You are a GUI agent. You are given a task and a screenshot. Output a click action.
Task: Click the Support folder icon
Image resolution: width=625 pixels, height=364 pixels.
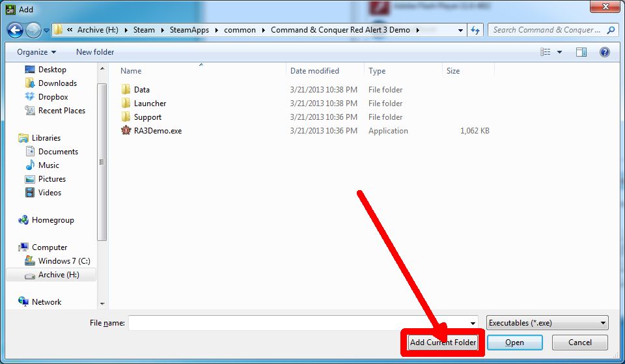pyautogui.click(x=126, y=117)
